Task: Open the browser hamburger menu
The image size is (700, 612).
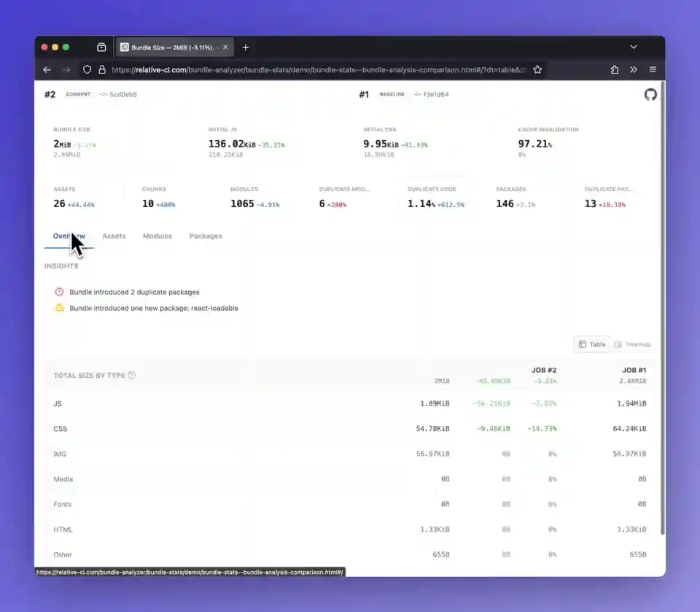Action: pos(653,69)
